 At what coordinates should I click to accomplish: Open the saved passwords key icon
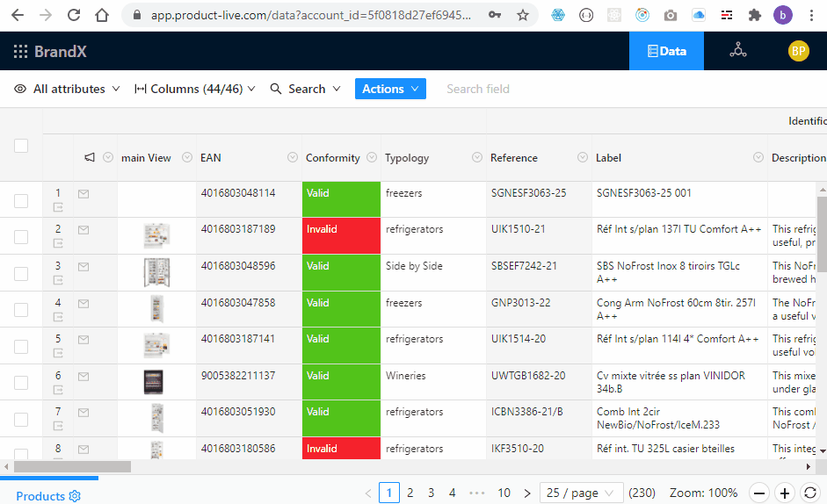click(495, 15)
